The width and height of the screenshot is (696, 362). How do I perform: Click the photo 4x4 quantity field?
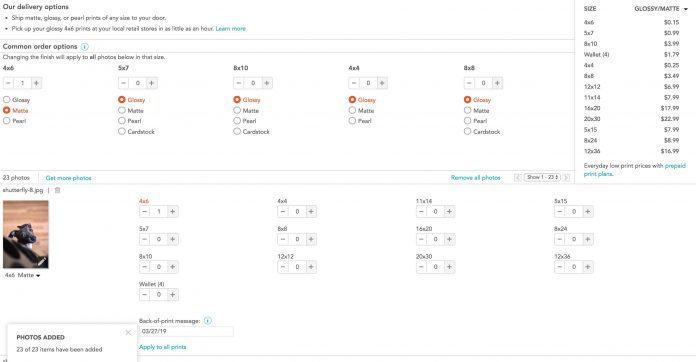pyautogui.click(x=297, y=212)
